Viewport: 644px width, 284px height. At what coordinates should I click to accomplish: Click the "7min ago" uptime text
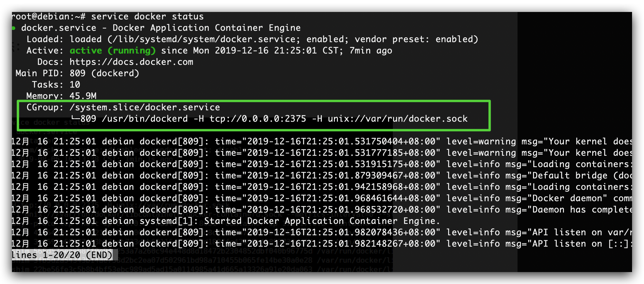[x=371, y=51]
